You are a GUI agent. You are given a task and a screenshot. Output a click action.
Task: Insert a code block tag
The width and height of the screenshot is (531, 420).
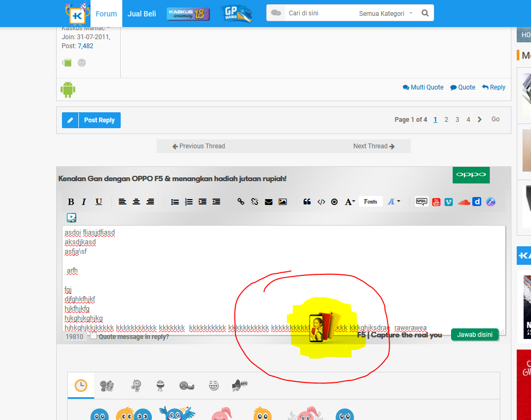click(x=321, y=202)
